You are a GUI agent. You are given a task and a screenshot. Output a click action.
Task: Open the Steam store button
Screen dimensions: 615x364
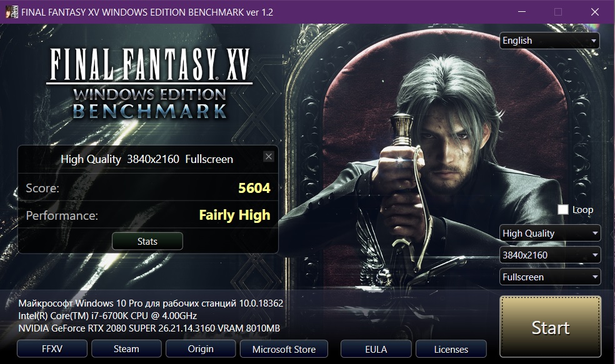coord(126,349)
